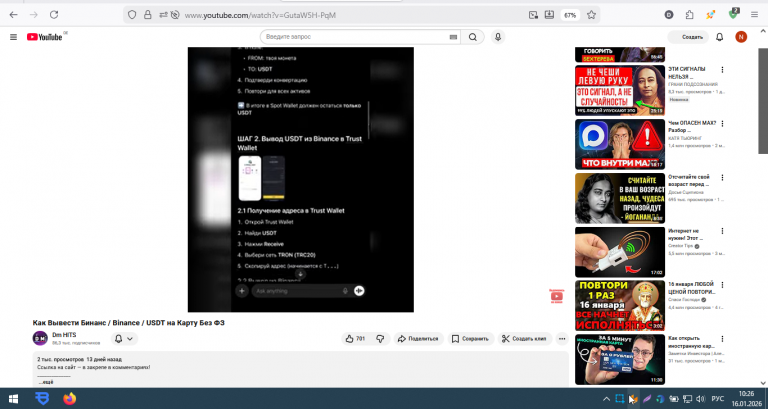Click the download-tray icon in address bar

tap(549, 15)
